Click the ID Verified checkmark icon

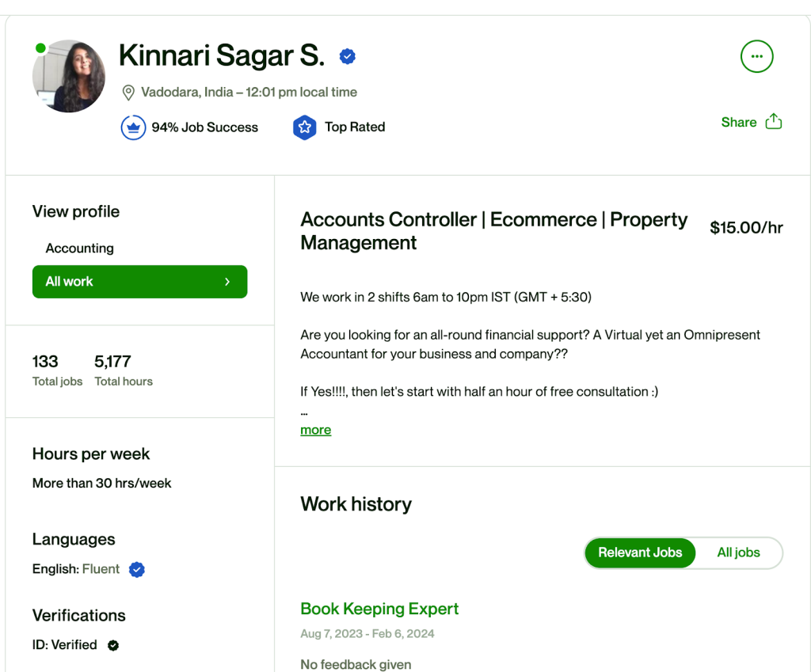(x=113, y=645)
